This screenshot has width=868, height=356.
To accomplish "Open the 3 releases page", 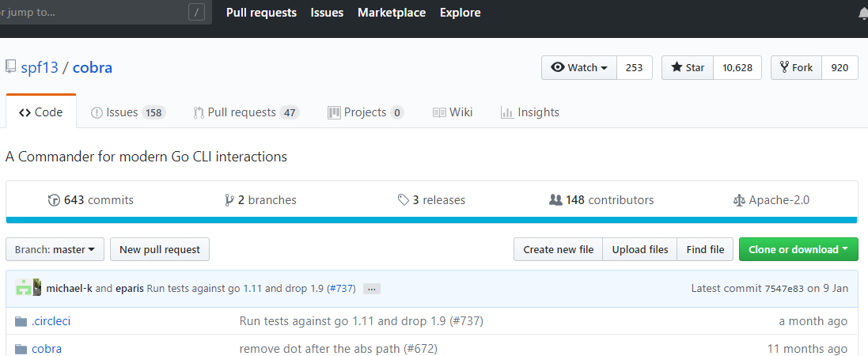I will coord(431,200).
